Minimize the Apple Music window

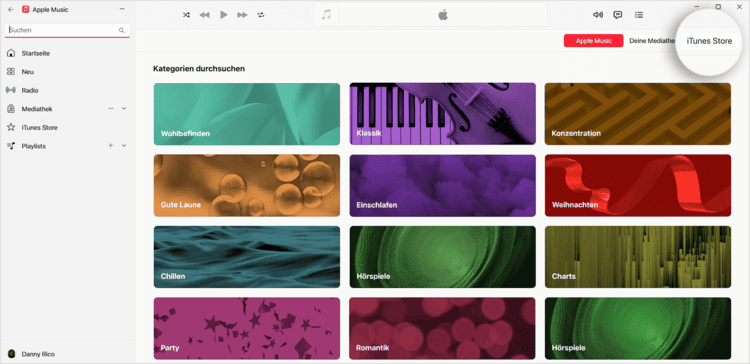click(697, 7)
